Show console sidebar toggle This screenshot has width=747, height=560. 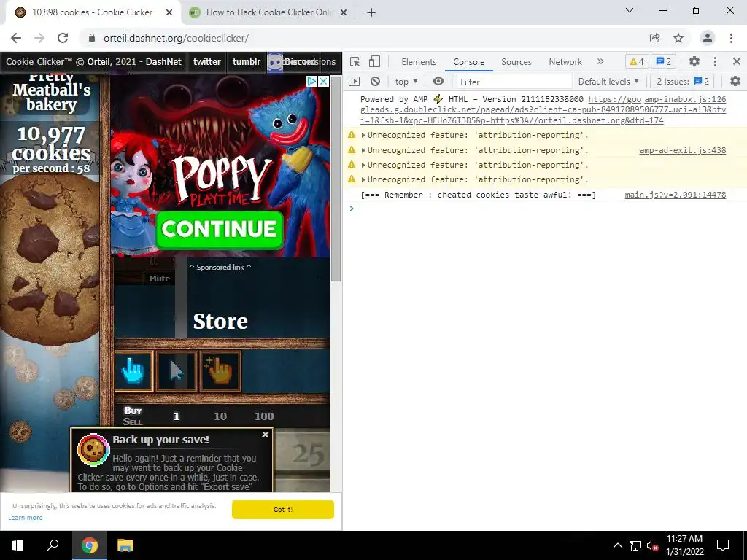[354, 82]
